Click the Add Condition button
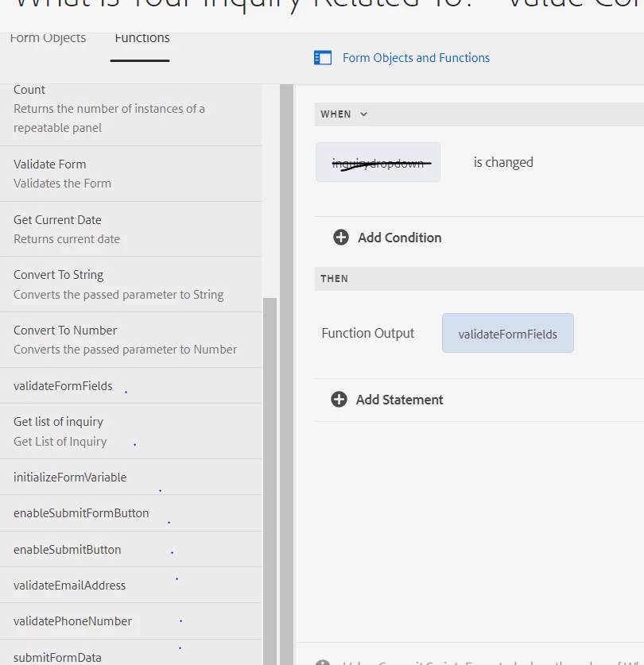Viewport: 644px width, 665px height. tap(399, 238)
